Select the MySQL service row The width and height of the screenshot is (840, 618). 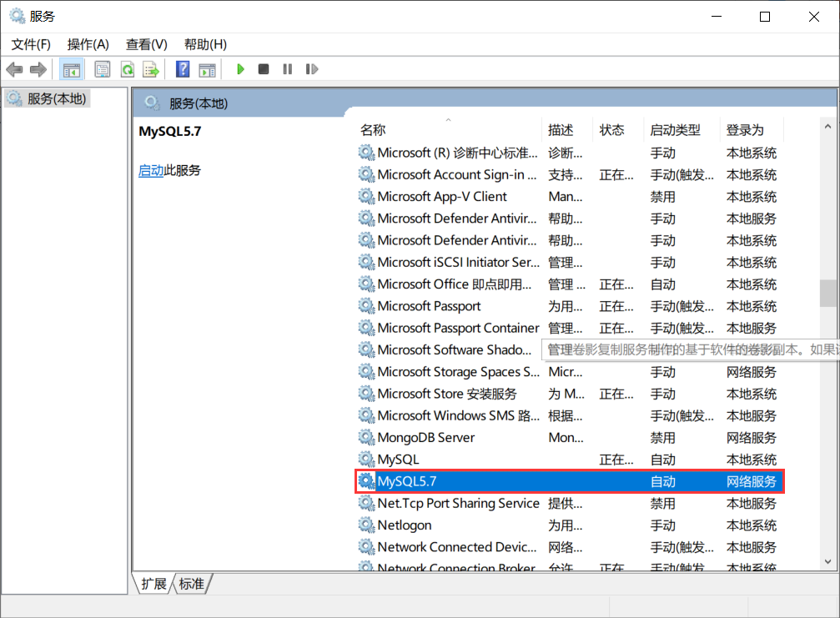[x=570, y=460]
